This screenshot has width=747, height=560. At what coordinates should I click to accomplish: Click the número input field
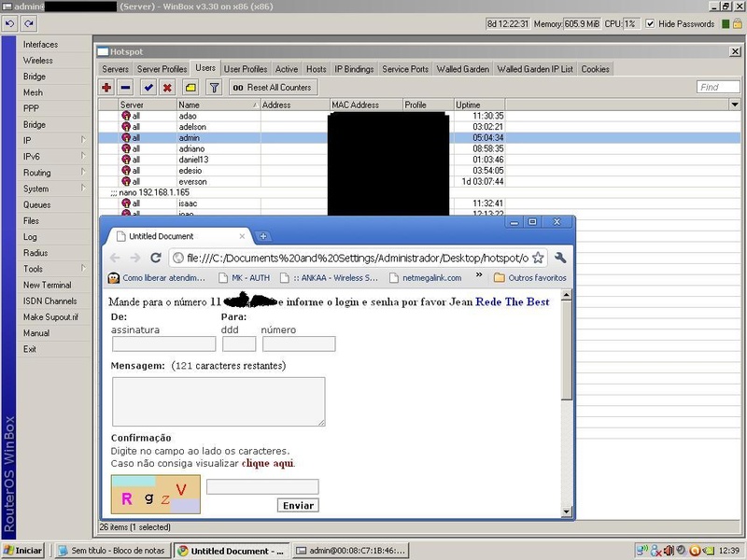pyautogui.click(x=299, y=343)
